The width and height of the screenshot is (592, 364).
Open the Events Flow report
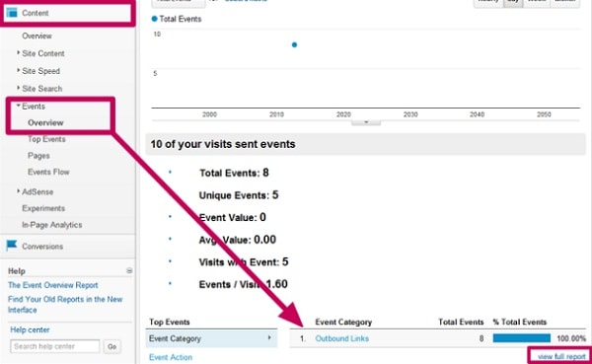(x=48, y=172)
